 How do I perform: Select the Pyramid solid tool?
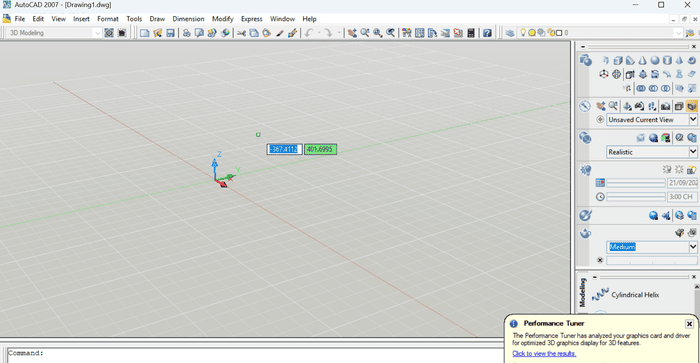pyautogui.click(x=679, y=60)
